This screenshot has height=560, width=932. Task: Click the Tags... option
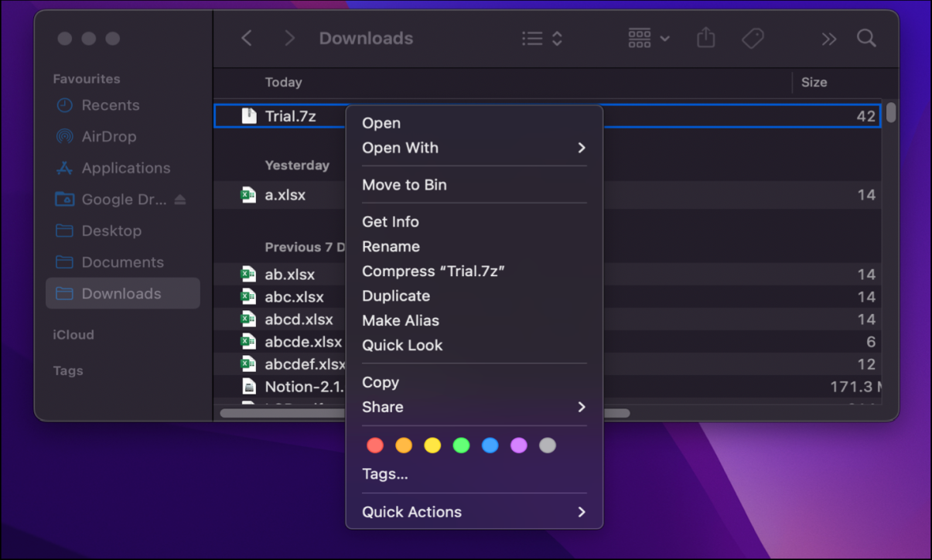click(385, 474)
